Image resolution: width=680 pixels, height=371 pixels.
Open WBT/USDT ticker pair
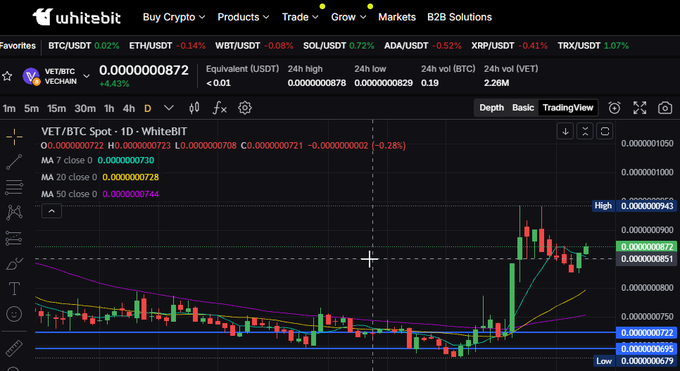(x=254, y=46)
